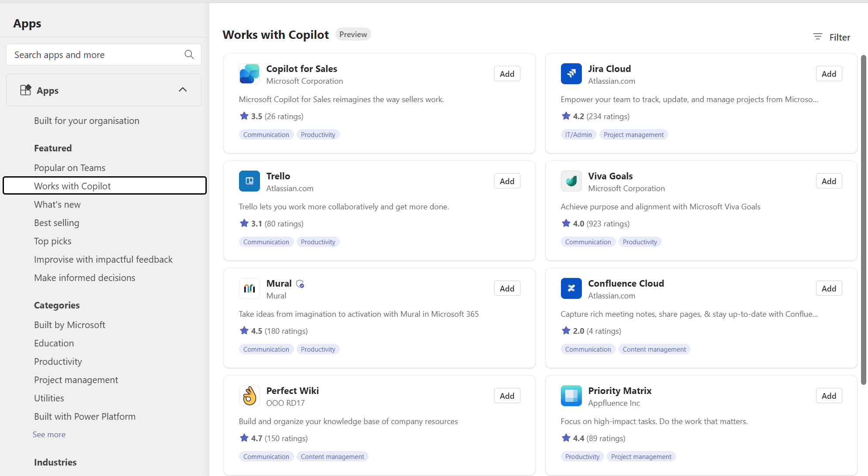This screenshot has width=868, height=476.
Task: Click the star rating icon for Jira Cloud
Action: point(566,116)
